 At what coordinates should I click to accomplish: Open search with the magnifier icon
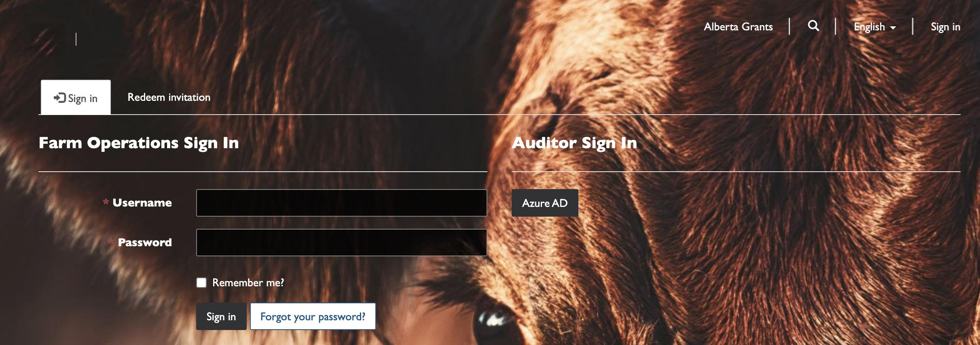pyautogui.click(x=813, y=26)
